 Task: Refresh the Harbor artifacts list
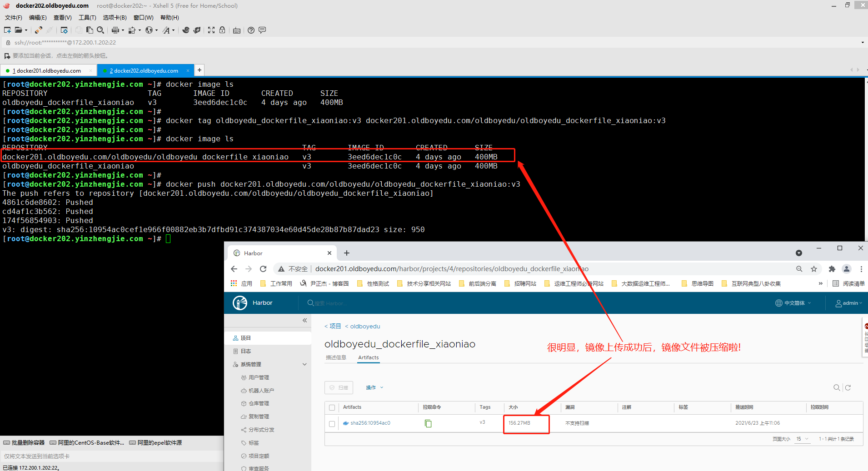pos(848,387)
